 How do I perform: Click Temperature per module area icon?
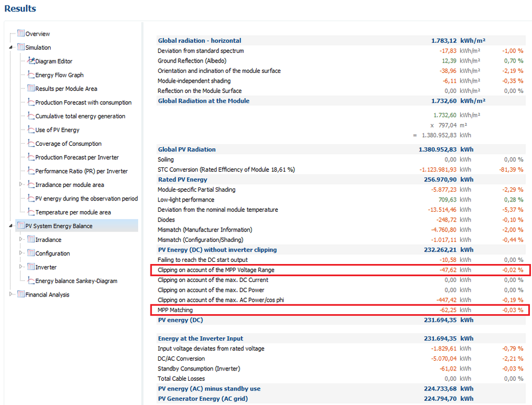[31, 212]
